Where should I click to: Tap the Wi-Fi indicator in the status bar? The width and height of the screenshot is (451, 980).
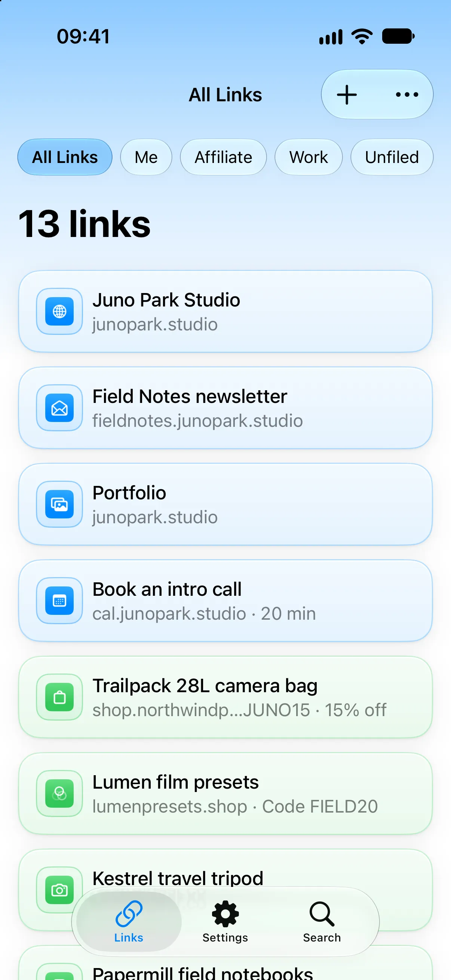point(362,37)
